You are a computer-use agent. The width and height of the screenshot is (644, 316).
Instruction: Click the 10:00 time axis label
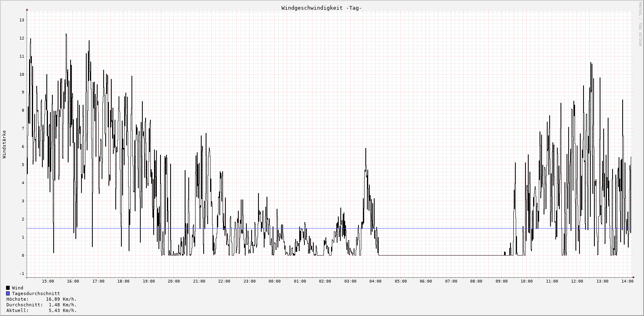pyautogui.click(x=527, y=281)
